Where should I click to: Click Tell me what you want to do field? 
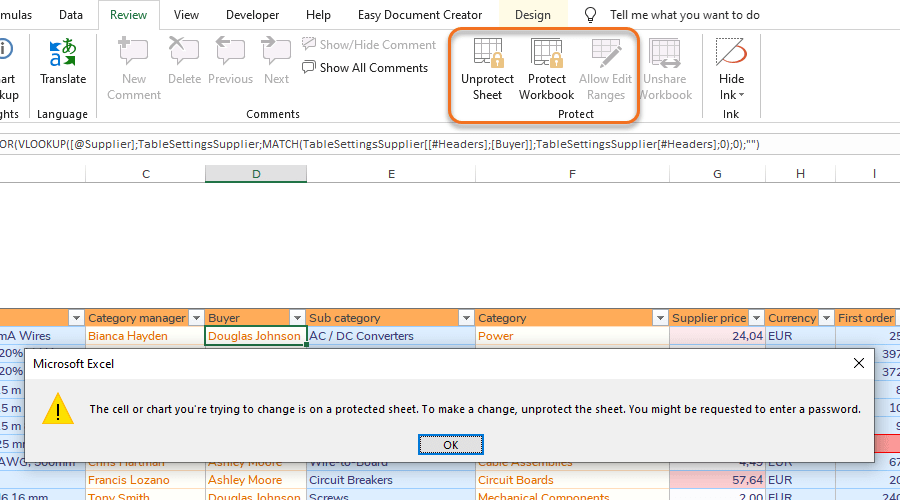pos(685,15)
